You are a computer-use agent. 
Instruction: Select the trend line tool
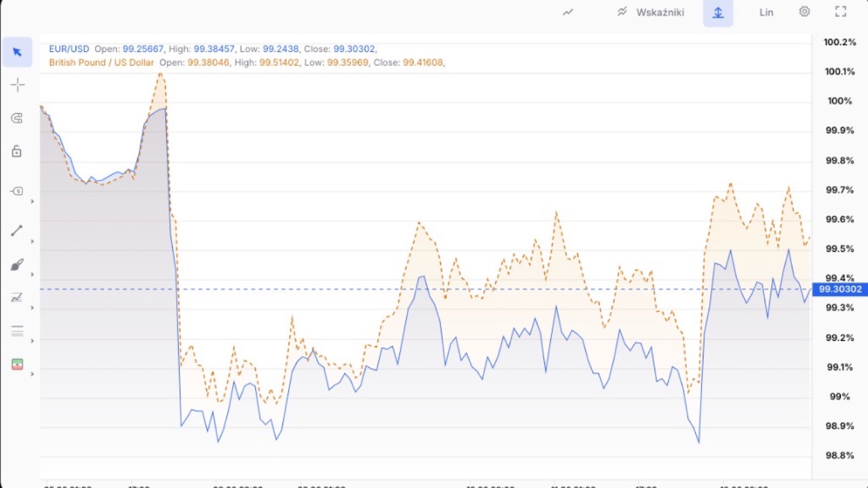coord(17,230)
